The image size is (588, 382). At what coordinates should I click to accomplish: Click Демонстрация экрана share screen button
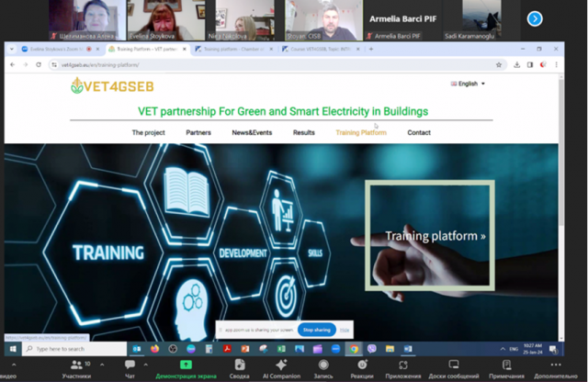tap(186, 369)
